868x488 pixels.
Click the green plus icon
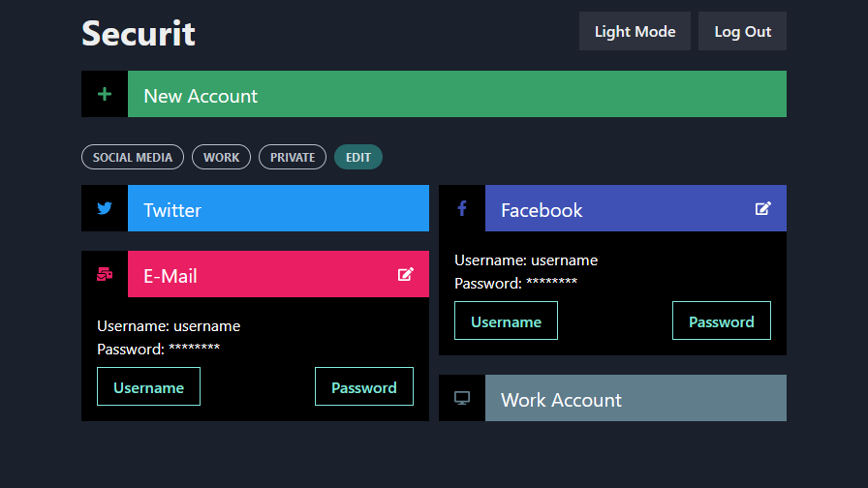pos(105,94)
